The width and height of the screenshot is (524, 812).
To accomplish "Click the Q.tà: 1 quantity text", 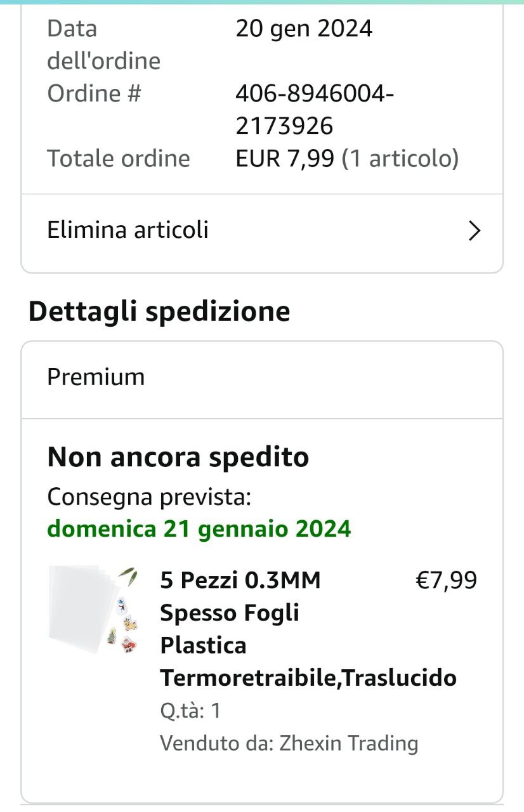I will (x=190, y=710).
